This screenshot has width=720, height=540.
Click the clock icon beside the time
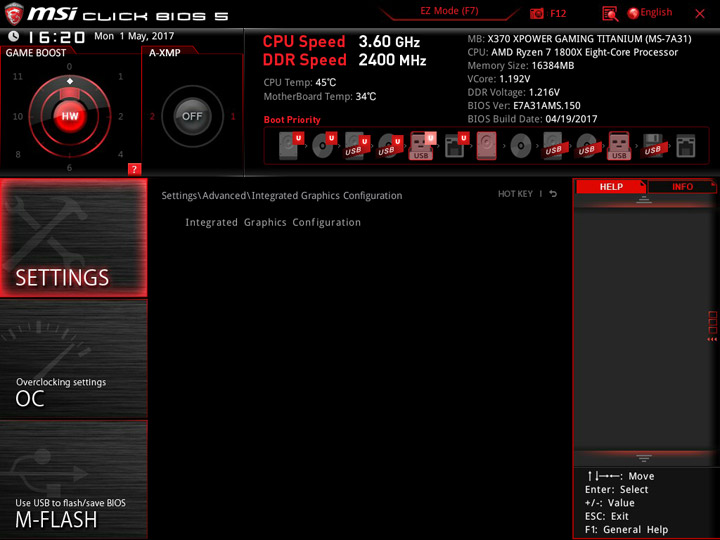pos(14,36)
